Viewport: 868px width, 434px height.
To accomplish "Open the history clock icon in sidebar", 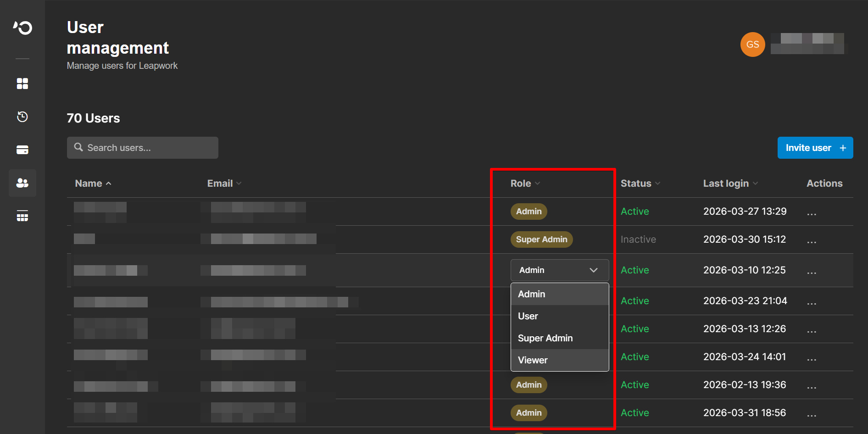I will (22, 117).
